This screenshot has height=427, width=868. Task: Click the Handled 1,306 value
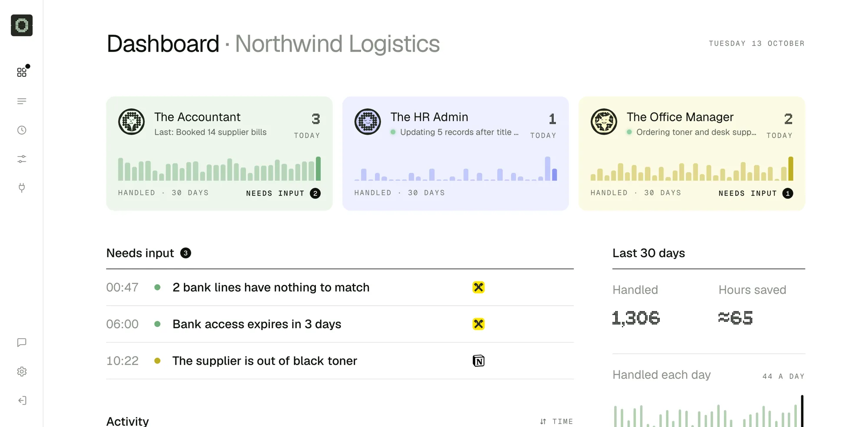pos(636,318)
